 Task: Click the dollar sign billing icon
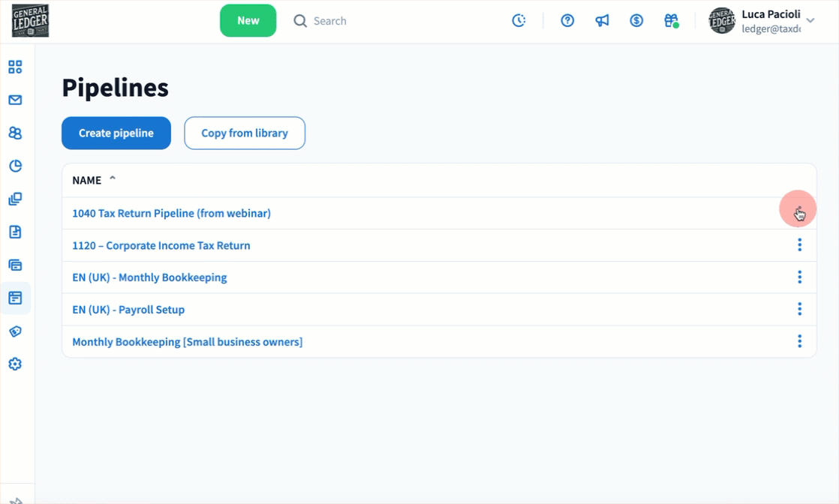tap(636, 21)
